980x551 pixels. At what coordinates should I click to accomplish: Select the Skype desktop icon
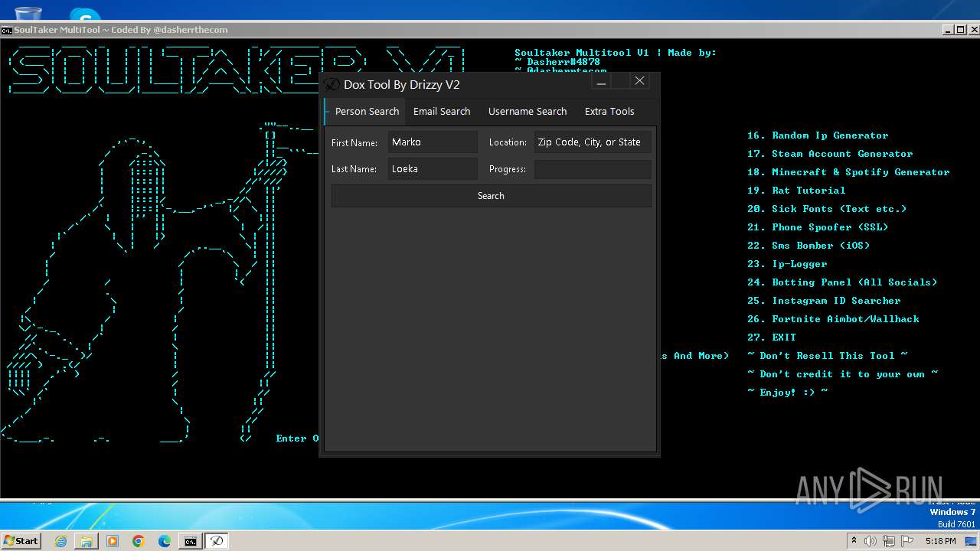(85, 14)
